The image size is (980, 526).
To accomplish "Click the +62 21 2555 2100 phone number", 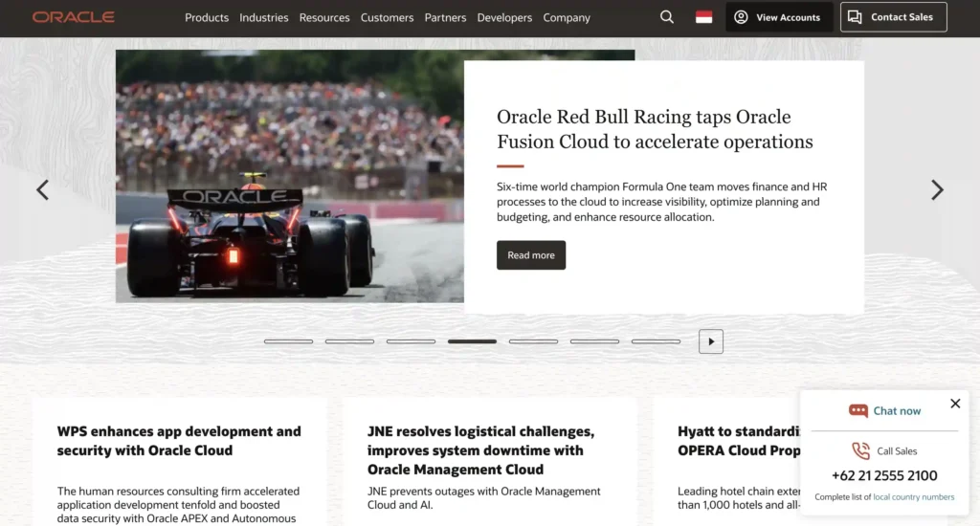I will coord(884,475).
